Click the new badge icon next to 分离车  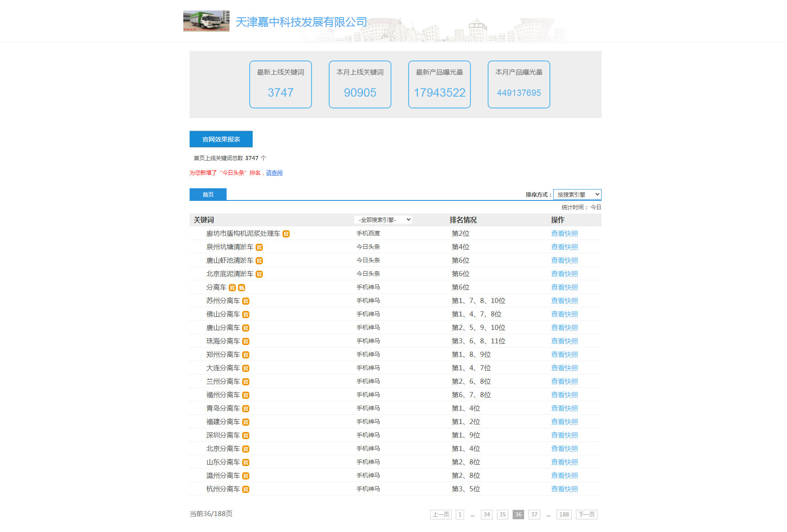241,288
